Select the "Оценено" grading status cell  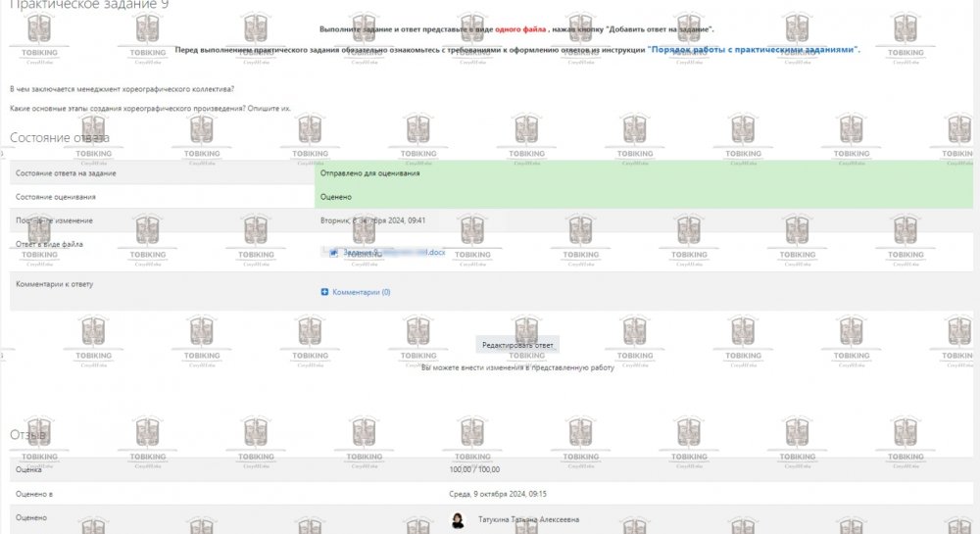[644, 197]
